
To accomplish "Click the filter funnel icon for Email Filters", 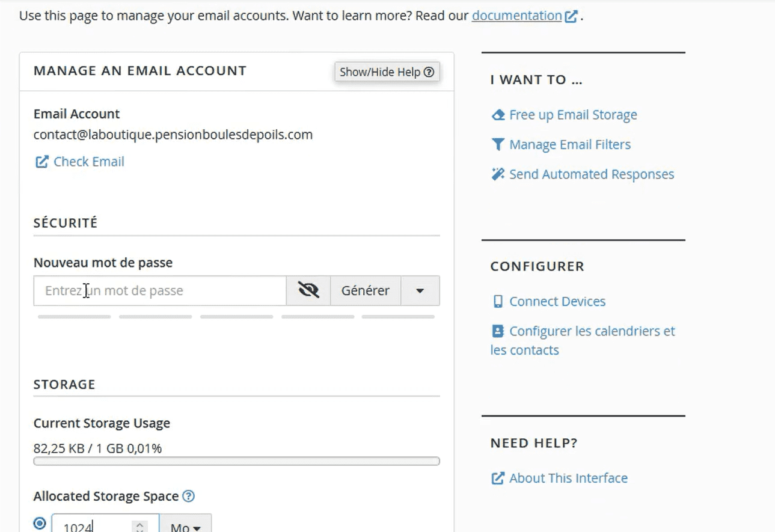I will (x=498, y=144).
